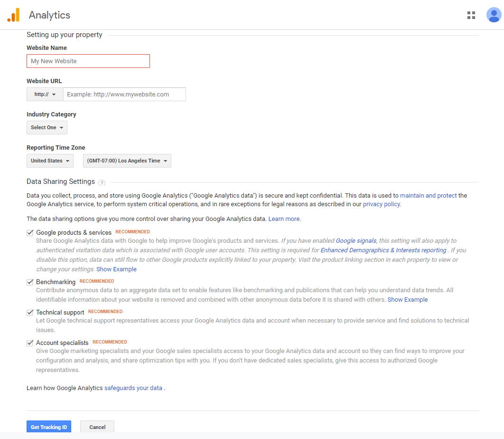The width and height of the screenshot is (504, 439).
Task: Open the United States country dropdown
Action: point(50,161)
